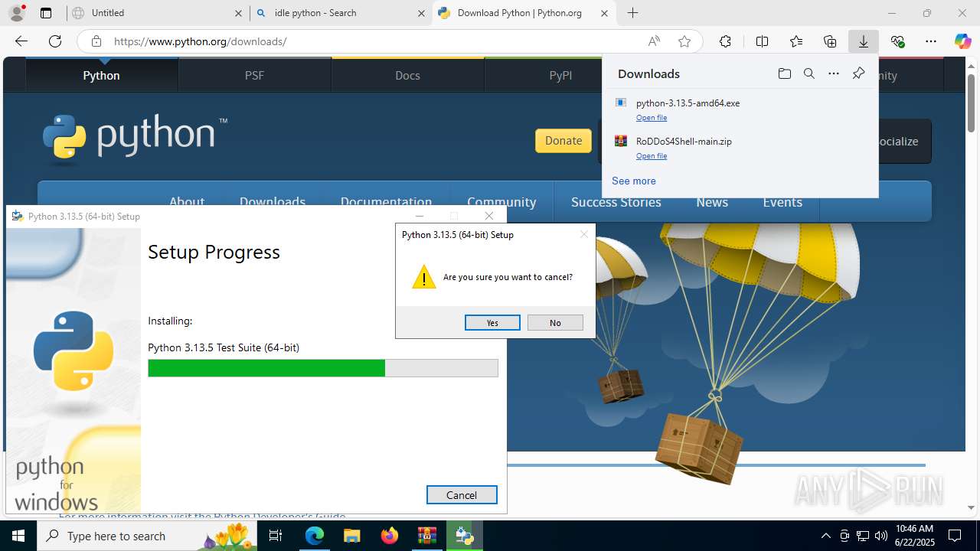Open Read aloud icon in address bar

[654, 41]
